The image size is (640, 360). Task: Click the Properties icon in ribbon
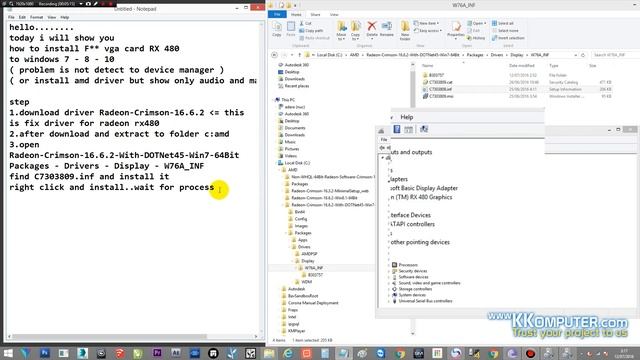pyautogui.click(x=456, y=29)
